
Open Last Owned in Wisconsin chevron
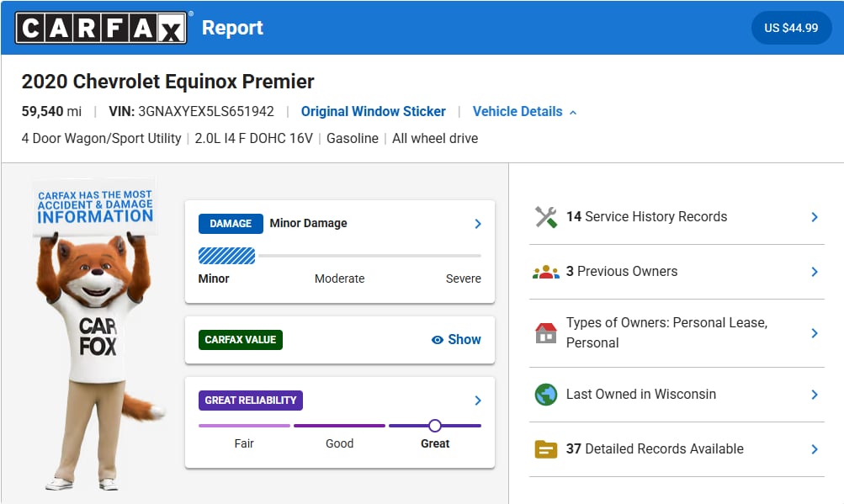815,395
